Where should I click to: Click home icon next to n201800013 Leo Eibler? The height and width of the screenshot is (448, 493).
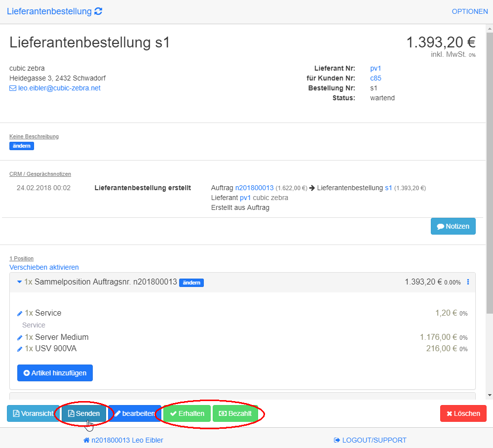tap(86, 440)
